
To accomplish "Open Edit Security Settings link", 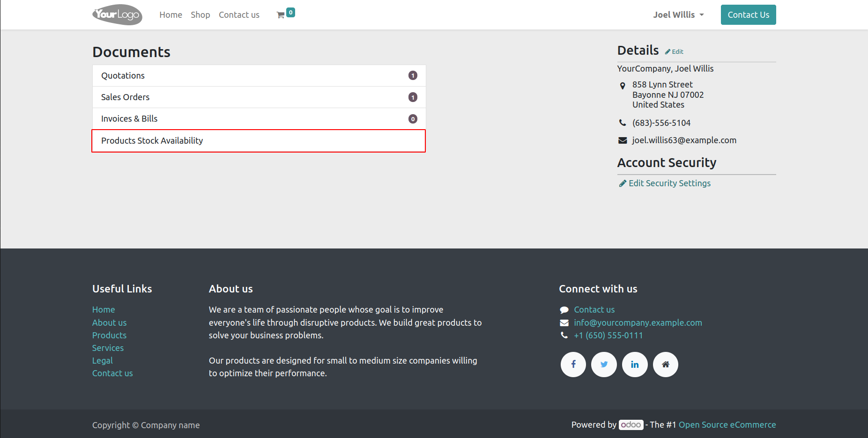I will pyautogui.click(x=669, y=183).
